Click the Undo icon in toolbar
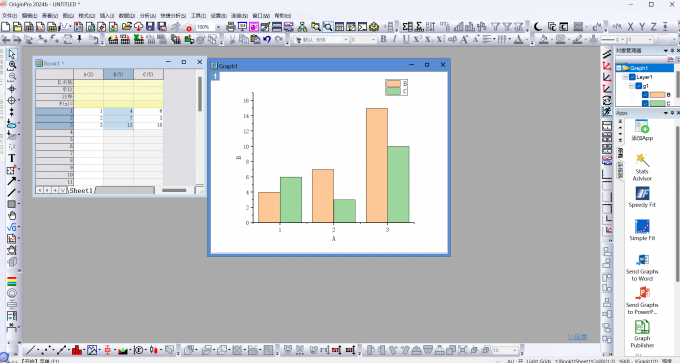Image resolution: width=680 pixels, height=363 pixels. [267, 39]
